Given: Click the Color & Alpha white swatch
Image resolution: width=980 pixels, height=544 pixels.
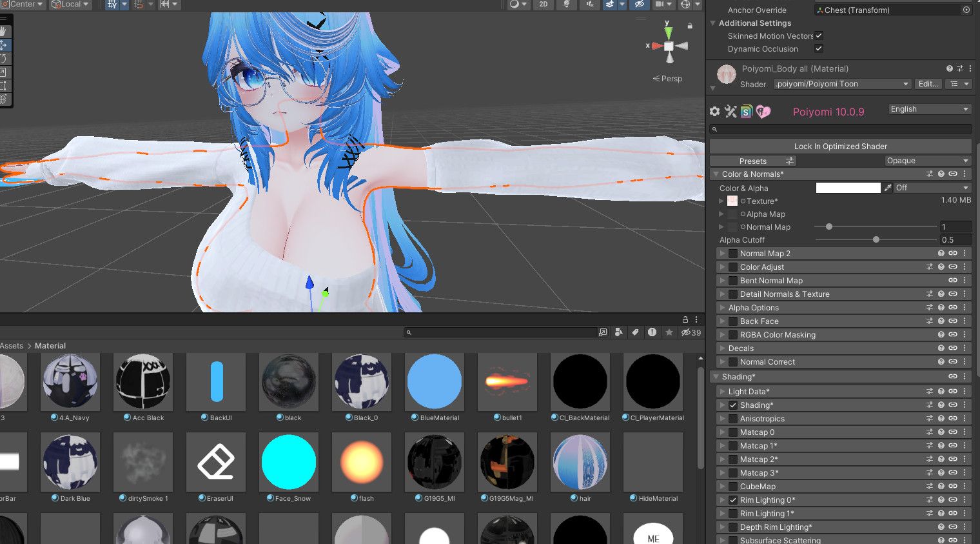Looking at the screenshot, I should coord(848,188).
